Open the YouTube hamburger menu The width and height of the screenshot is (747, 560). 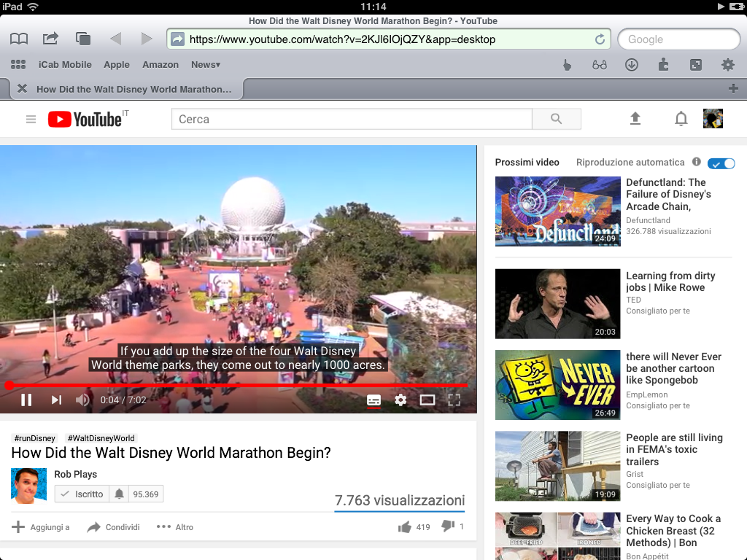(x=31, y=119)
